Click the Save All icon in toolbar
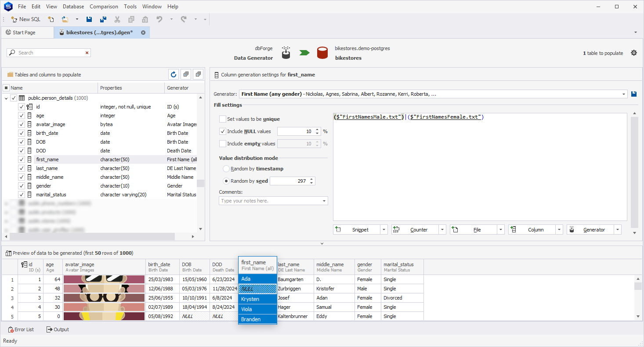Viewport: 644px width, 347px height. coord(103,19)
